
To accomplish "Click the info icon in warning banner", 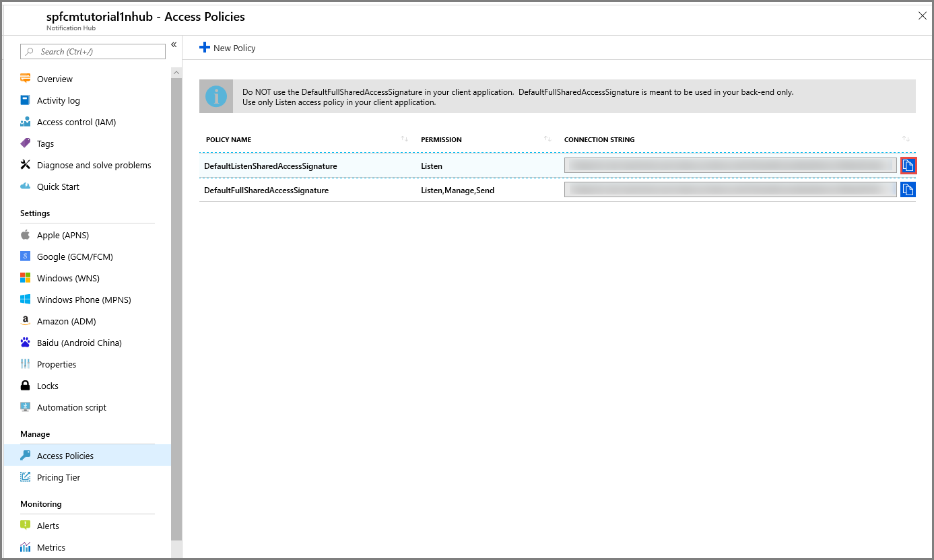I will (216, 96).
